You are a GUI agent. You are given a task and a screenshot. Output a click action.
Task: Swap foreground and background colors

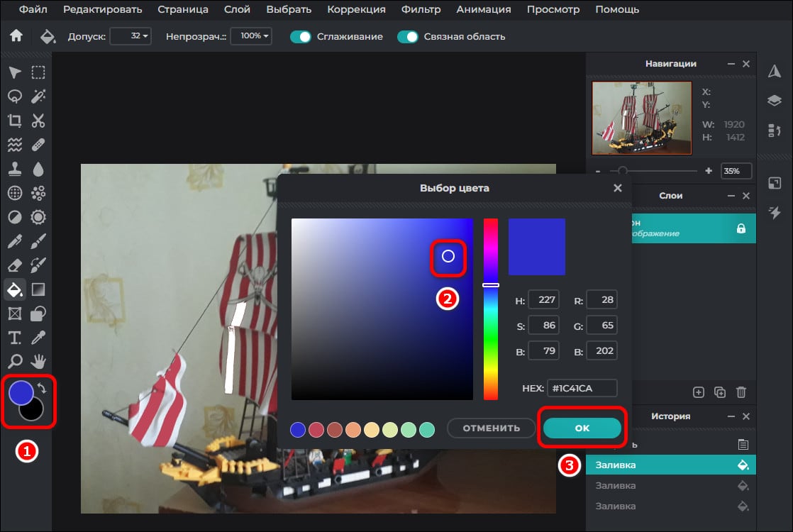(42, 388)
